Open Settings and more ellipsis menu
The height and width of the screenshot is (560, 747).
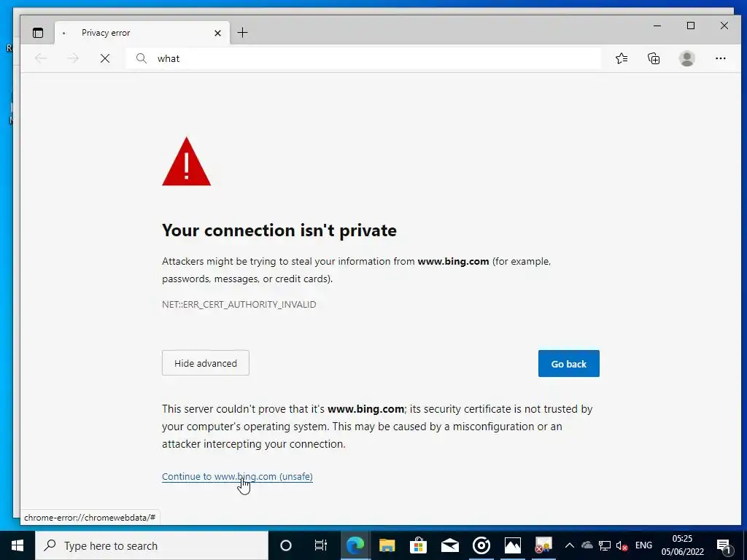[x=720, y=58]
